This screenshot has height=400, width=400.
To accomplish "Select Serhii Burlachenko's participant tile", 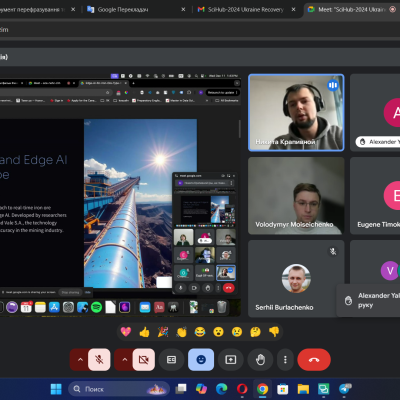I will click(296, 279).
